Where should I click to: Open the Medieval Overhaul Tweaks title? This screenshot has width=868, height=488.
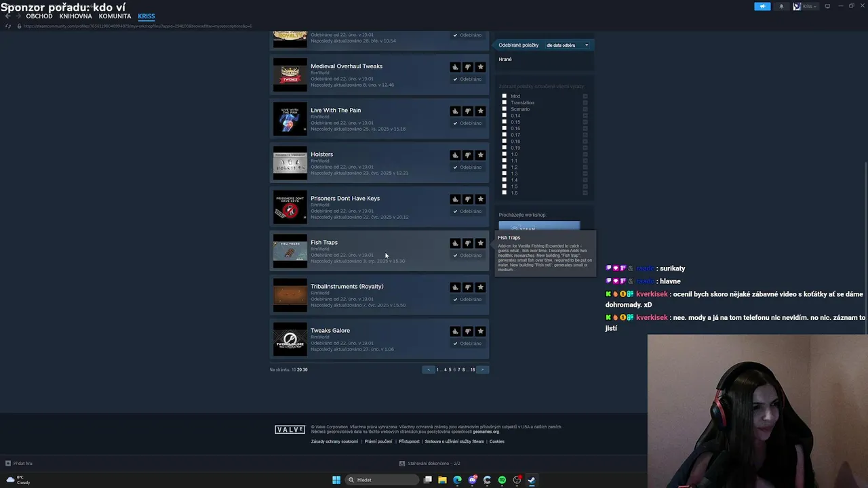347,66
